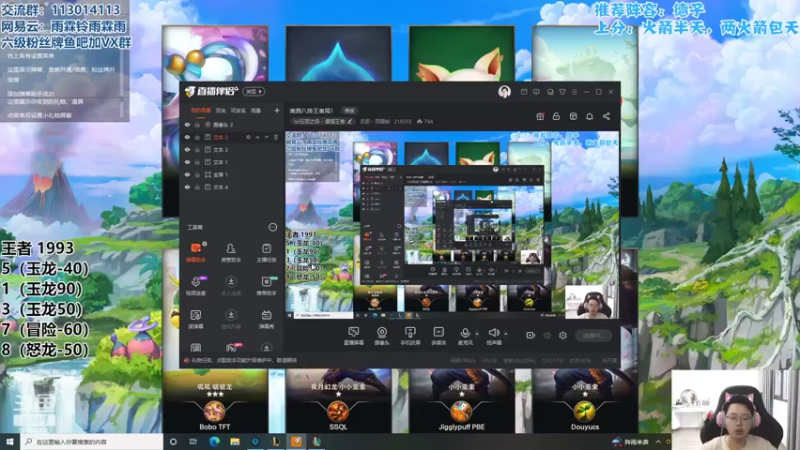Delete the 文本 2 layer with trash icon
Screen dimensions: 800x450
pyautogui.click(x=276, y=137)
